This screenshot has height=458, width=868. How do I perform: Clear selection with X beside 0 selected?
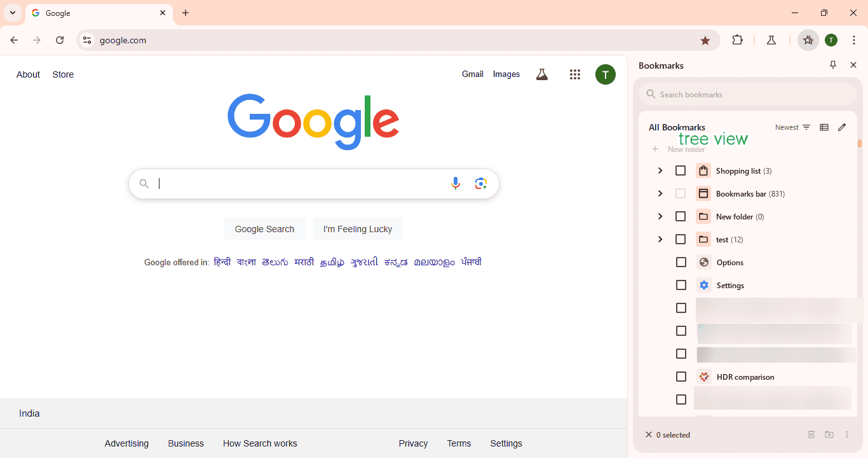point(649,435)
